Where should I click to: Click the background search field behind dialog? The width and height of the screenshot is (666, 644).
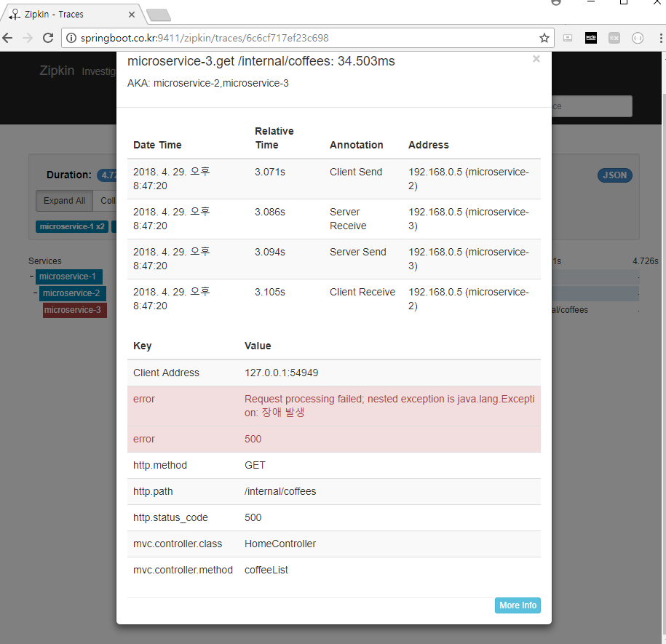pyautogui.click(x=592, y=106)
